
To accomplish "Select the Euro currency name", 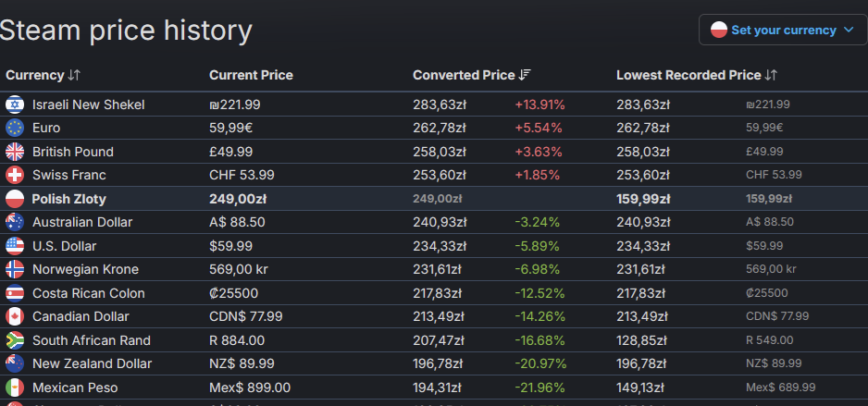I will coord(46,128).
